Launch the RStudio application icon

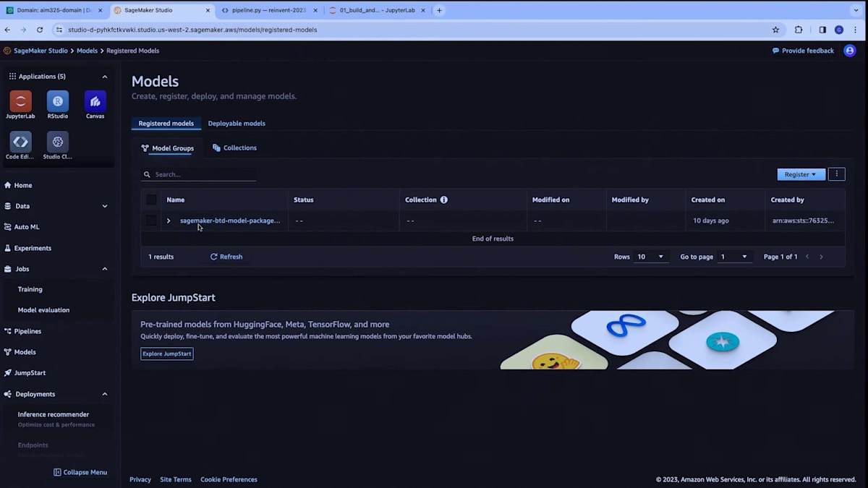pos(58,101)
